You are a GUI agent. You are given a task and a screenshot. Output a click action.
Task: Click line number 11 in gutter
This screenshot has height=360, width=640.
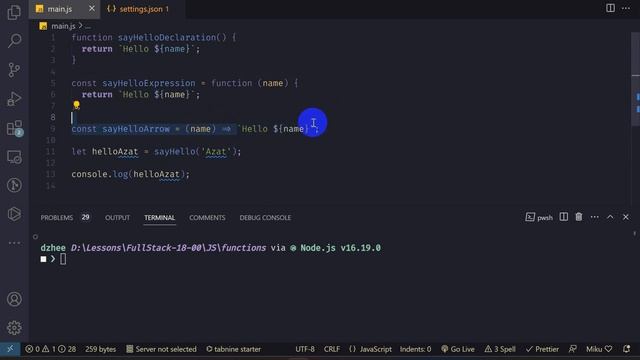[50, 151]
